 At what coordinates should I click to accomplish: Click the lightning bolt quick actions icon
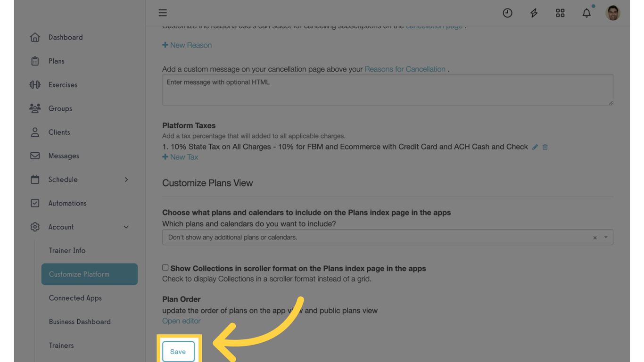pyautogui.click(x=534, y=13)
